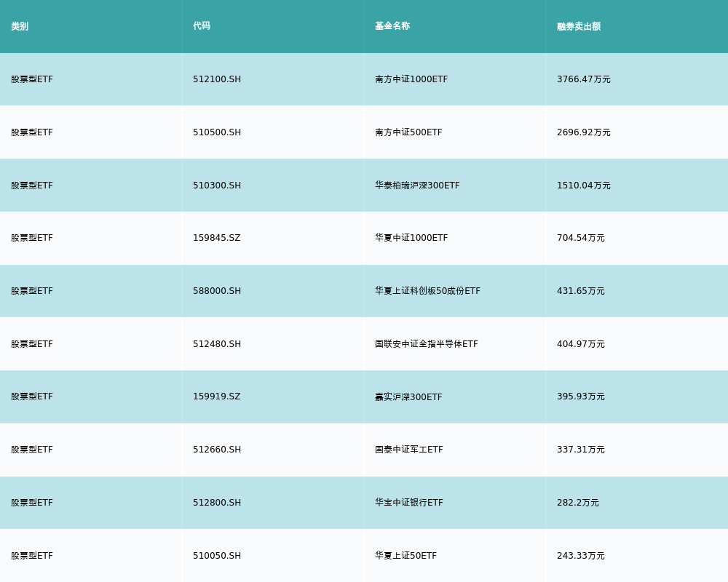
Task: Click the value 431.65万元
Action: pyautogui.click(x=581, y=291)
